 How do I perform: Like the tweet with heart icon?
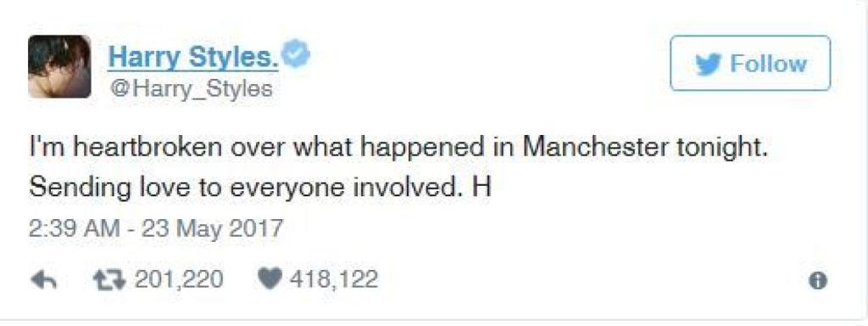(270, 278)
